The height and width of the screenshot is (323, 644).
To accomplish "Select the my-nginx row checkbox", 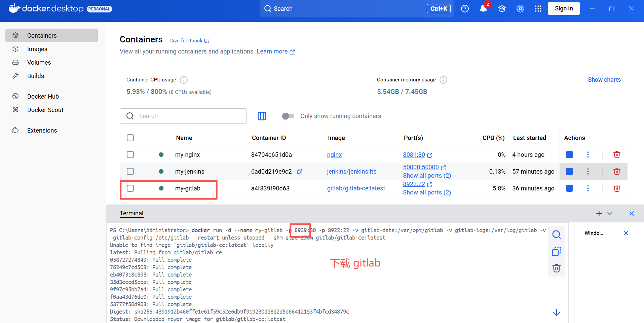I will click(x=130, y=155).
